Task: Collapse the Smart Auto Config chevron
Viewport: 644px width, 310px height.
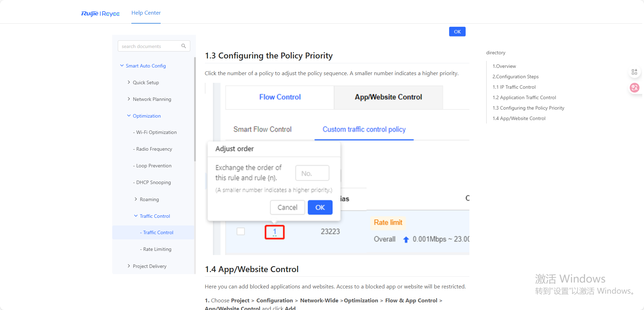Action: [x=122, y=65]
